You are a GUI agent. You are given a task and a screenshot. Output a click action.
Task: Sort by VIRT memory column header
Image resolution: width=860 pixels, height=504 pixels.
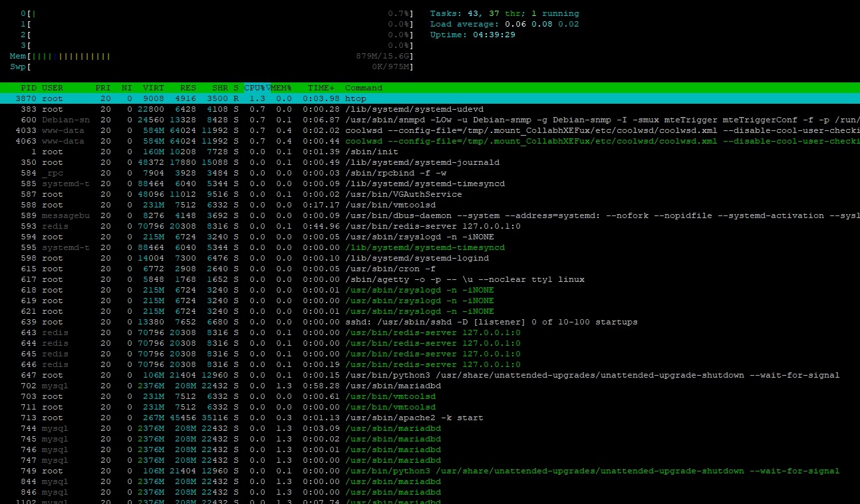pyautogui.click(x=153, y=88)
